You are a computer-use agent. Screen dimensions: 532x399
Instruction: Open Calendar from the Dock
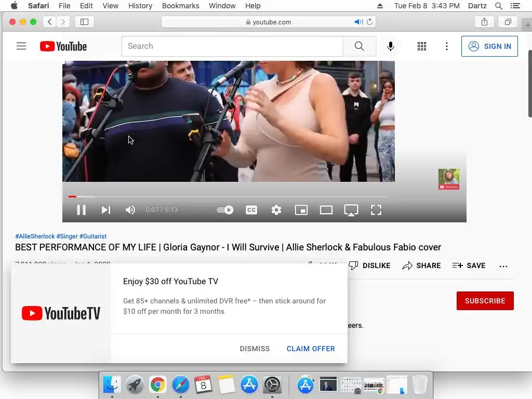[x=203, y=385]
